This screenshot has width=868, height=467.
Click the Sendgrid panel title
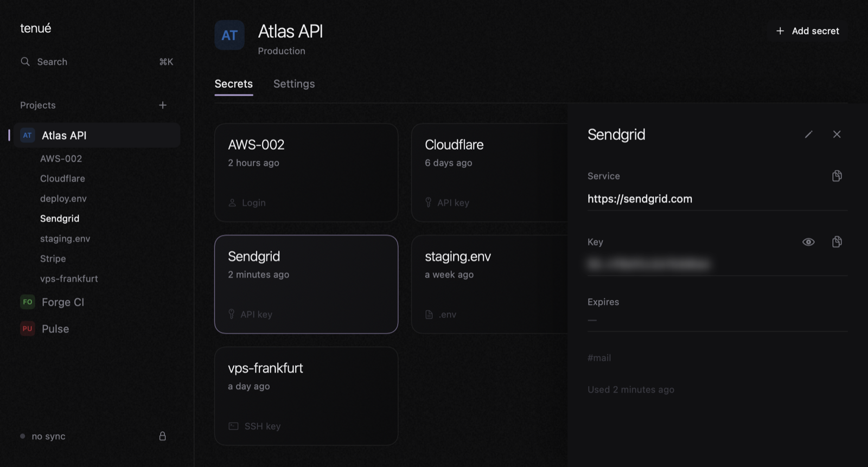click(x=616, y=135)
